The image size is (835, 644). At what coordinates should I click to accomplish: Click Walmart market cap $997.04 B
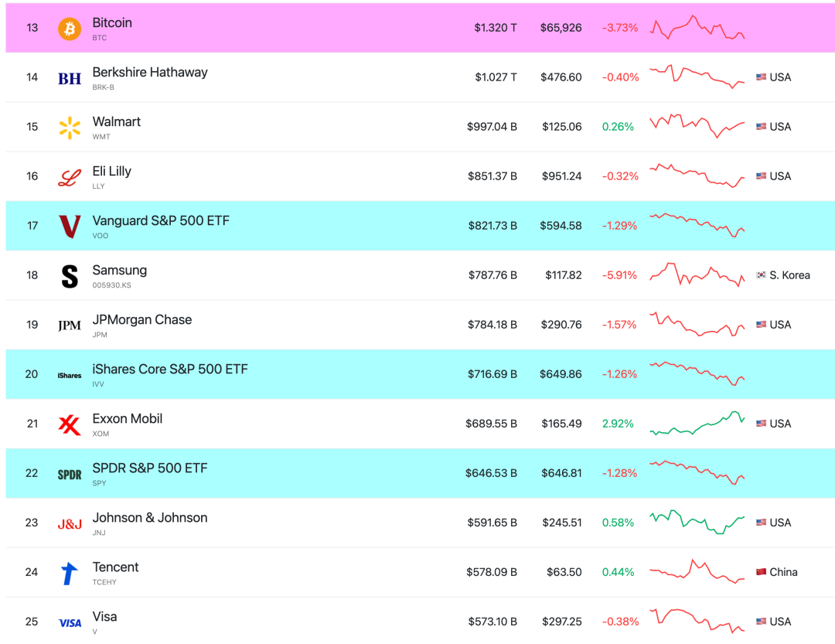(x=492, y=127)
